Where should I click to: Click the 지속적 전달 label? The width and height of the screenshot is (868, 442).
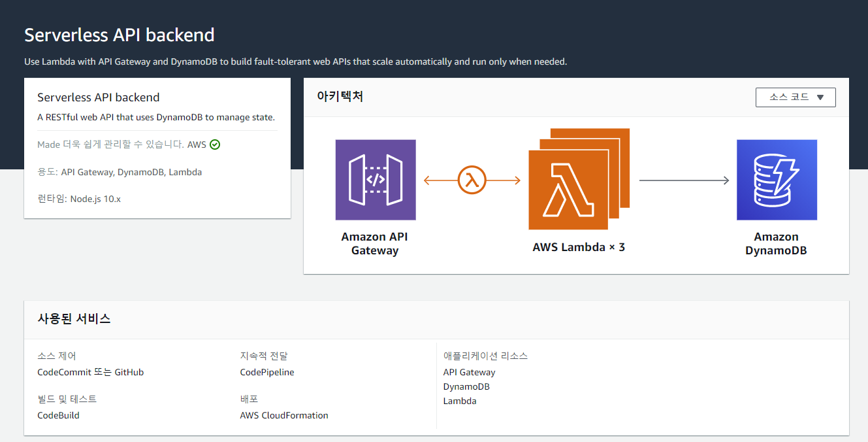coord(264,356)
